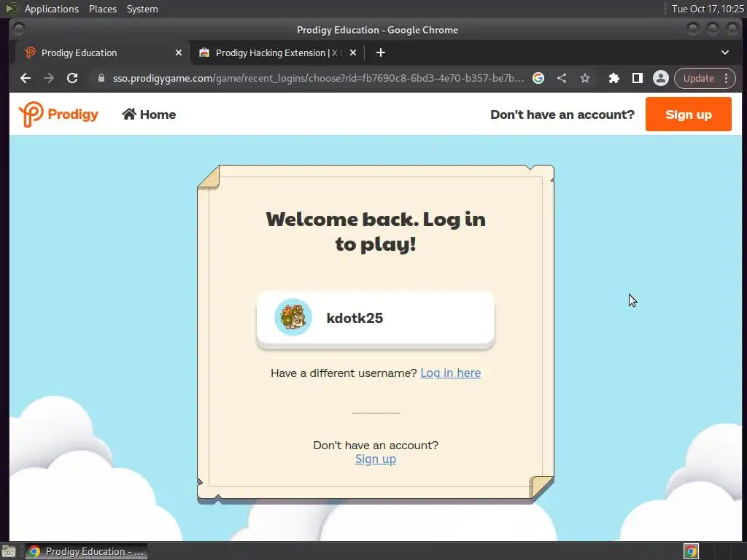Viewport: 747px width, 560px height.
Task: Click the Prodigy logo
Action: [x=58, y=114]
